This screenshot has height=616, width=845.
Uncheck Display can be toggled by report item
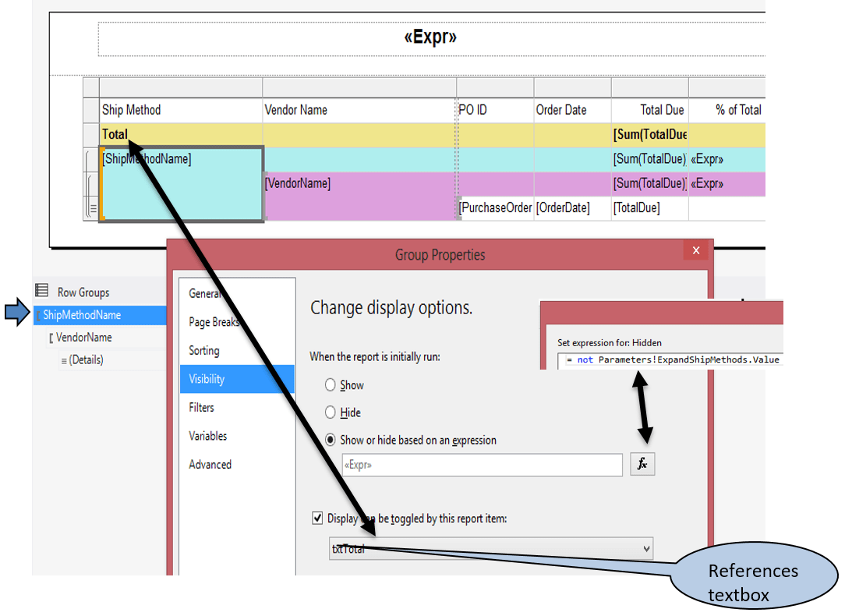tap(317, 517)
